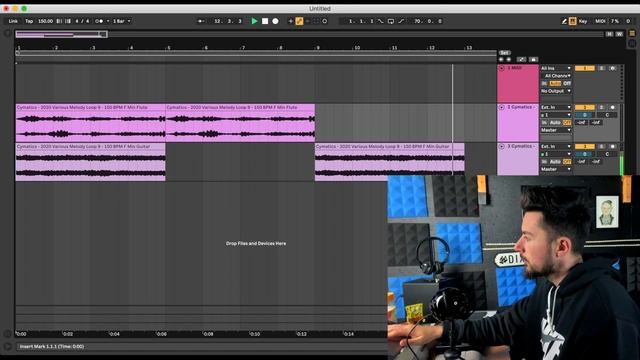Viewport: 640px width, 360px height.
Task: Arm the 1 MIDI track for recording
Action: [x=612, y=68]
